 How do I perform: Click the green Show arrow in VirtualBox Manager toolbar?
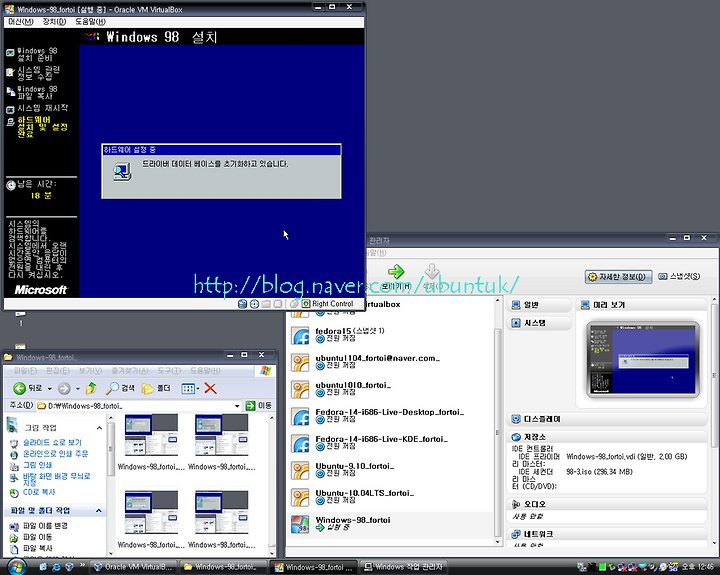tap(396, 271)
